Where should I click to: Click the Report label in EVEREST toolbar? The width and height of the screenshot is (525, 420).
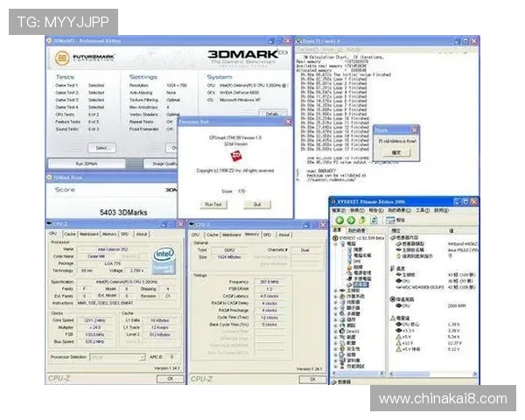click(401, 220)
